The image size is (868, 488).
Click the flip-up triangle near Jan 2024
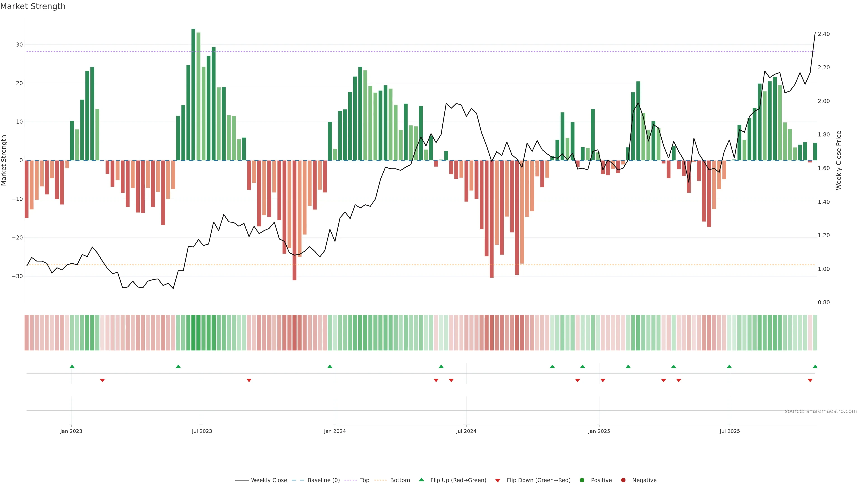330,366
